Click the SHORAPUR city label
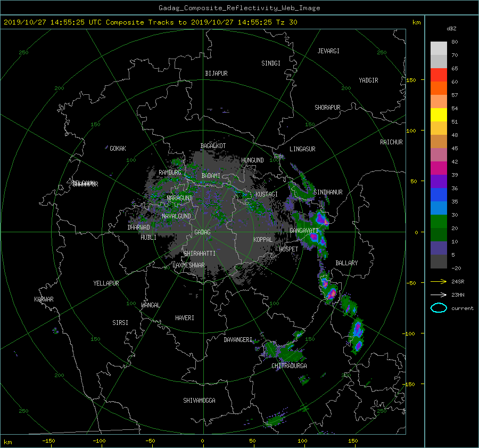The width and height of the screenshot is (479, 448). (327, 108)
